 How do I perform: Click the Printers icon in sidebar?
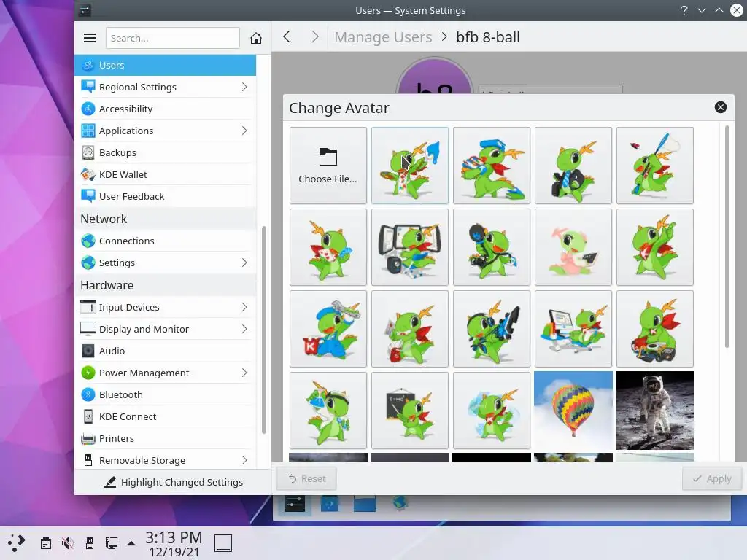[x=88, y=438]
